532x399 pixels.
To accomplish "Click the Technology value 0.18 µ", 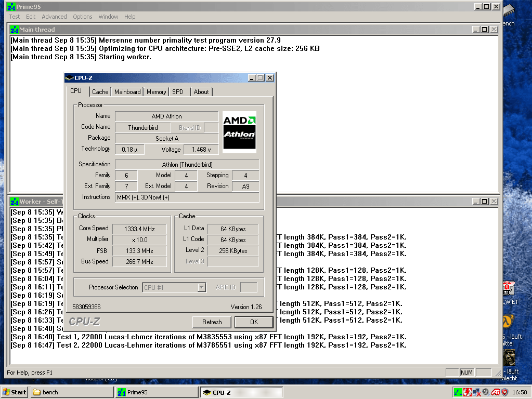I will [x=129, y=150].
